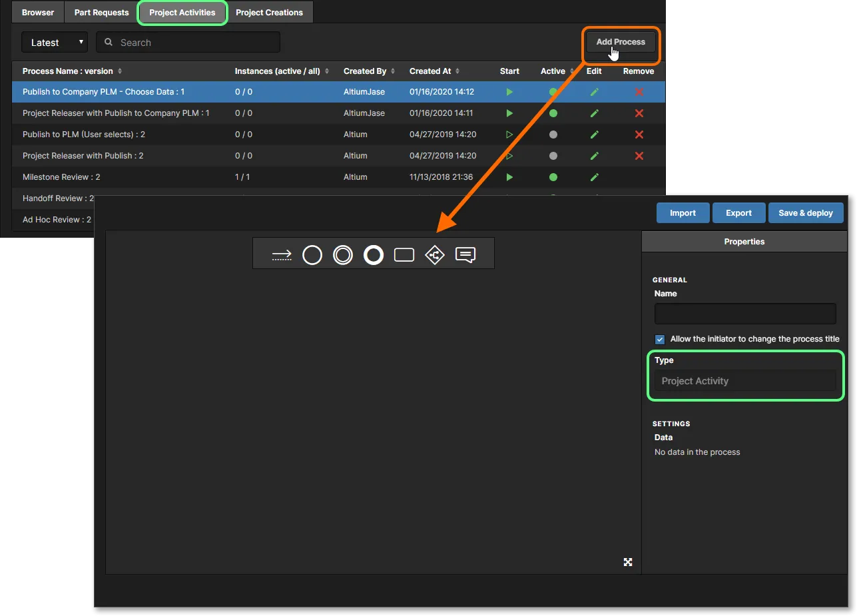Select the Properties panel header
The height and width of the screenshot is (616, 857).
pyautogui.click(x=744, y=242)
